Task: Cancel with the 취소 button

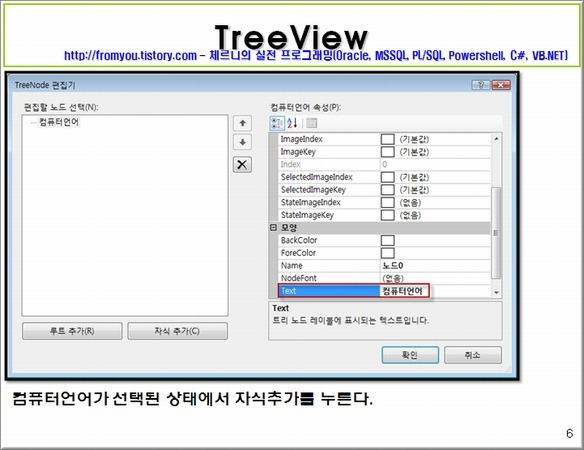Action: point(473,355)
